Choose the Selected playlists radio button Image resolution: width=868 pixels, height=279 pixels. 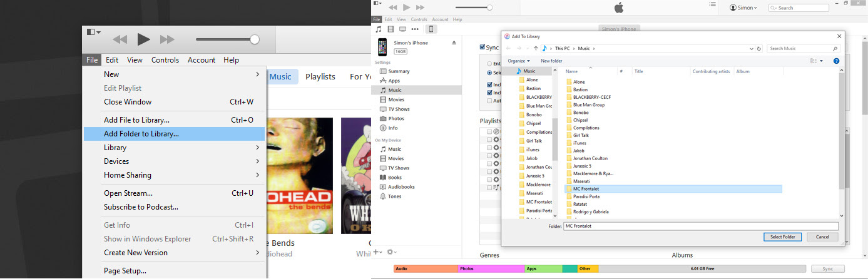[490, 73]
